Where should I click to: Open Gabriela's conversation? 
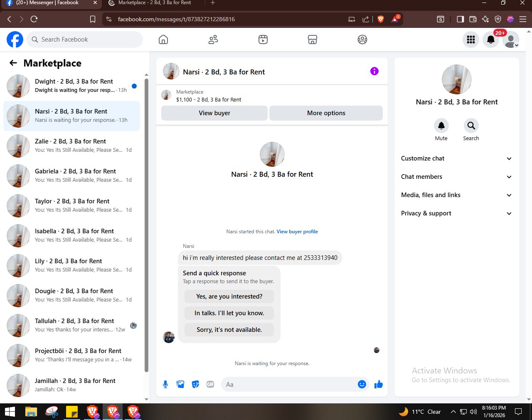[72, 176]
